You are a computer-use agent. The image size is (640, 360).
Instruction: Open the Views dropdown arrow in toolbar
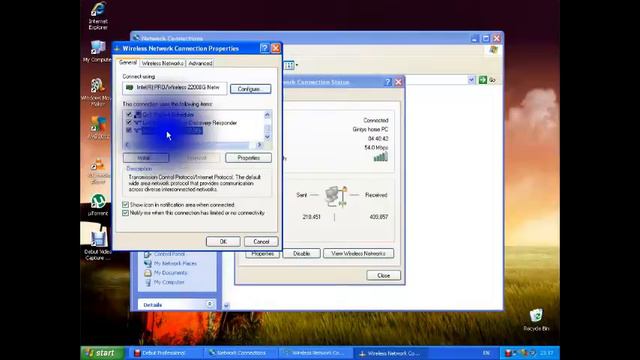pyautogui.click(x=297, y=65)
